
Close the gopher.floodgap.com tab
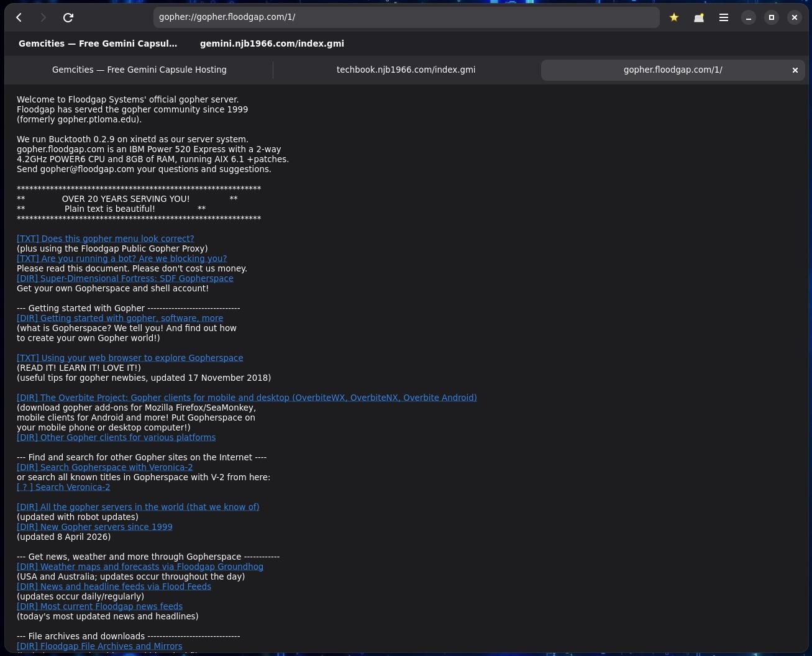[x=795, y=70]
